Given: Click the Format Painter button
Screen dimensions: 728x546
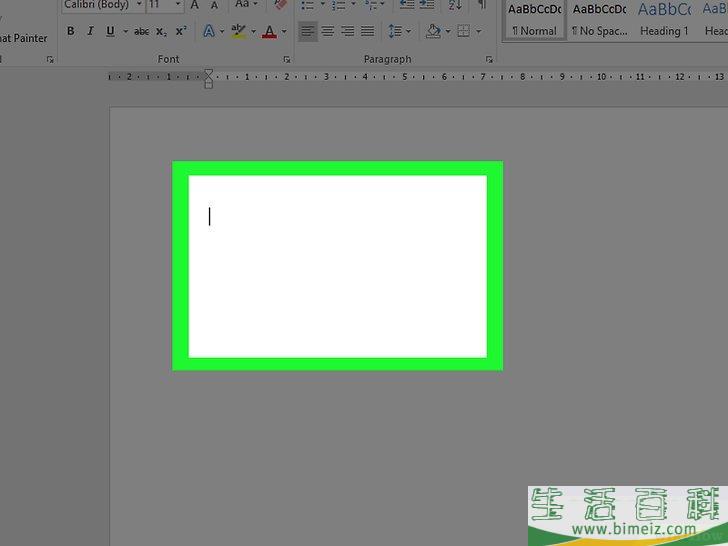Looking at the screenshot, I should [x=23, y=38].
